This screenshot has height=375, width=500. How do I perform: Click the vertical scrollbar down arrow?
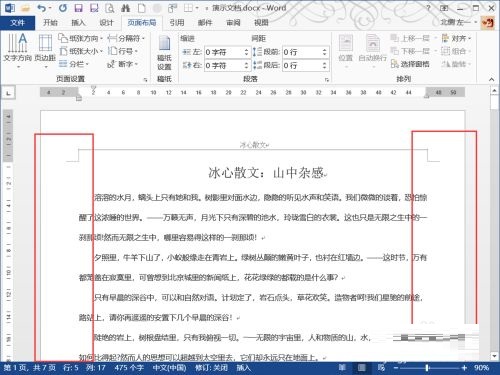click(494, 356)
